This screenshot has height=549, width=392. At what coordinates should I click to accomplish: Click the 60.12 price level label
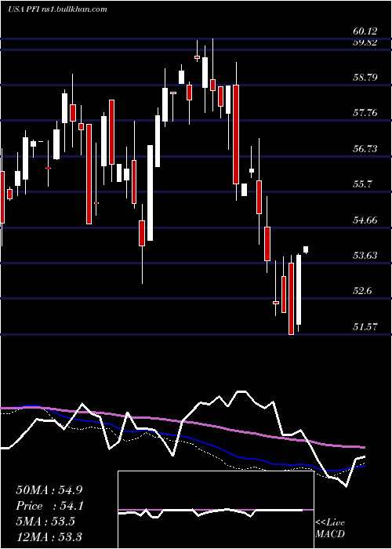pos(365,31)
